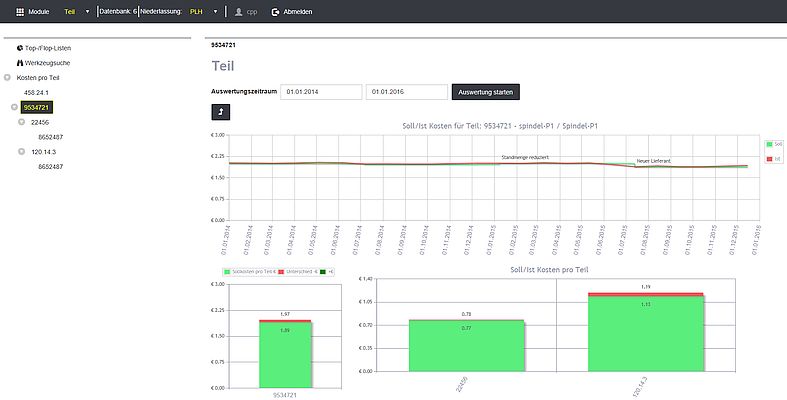The image size is (787, 400).
Task: Click the Auswertung starten button
Action: 485,92
